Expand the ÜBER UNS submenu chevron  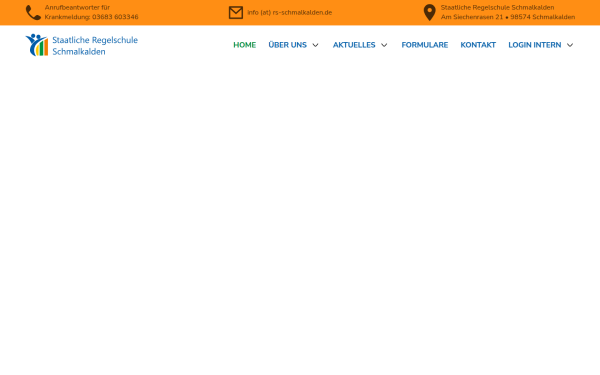315,45
